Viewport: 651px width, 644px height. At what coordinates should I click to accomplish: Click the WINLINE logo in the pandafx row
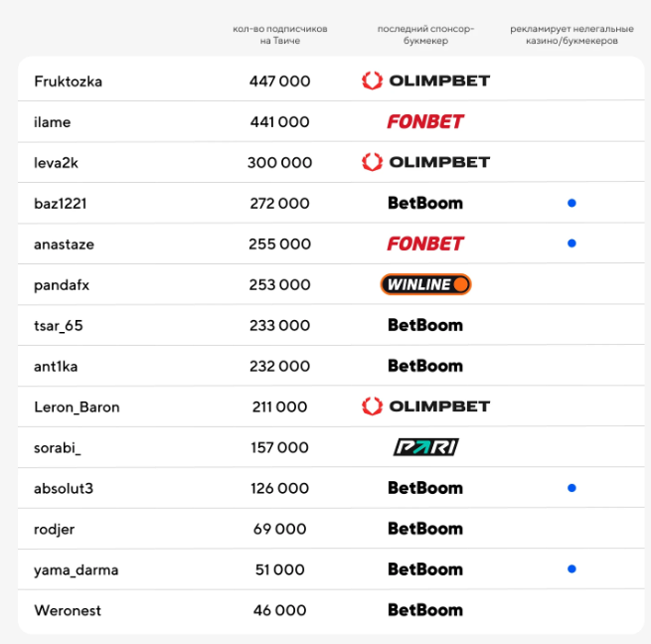425,284
